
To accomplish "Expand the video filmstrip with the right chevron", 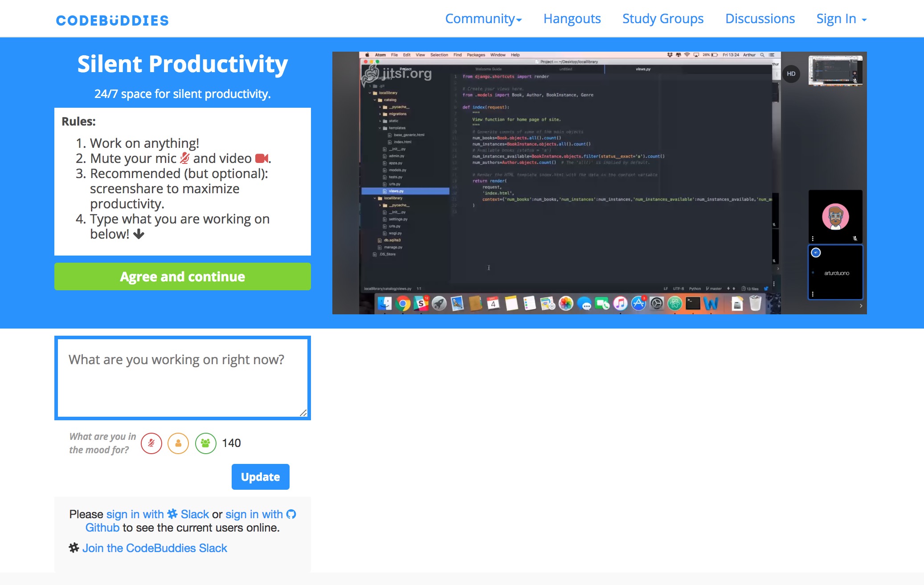I will (x=861, y=306).
